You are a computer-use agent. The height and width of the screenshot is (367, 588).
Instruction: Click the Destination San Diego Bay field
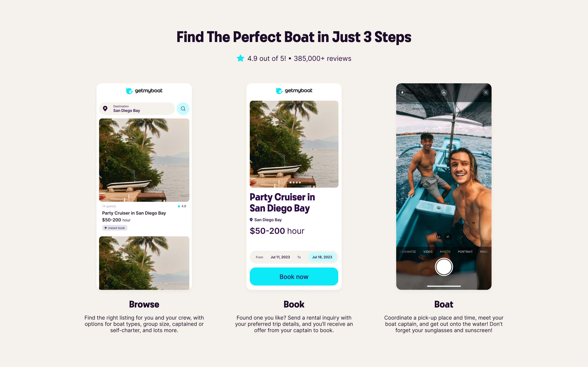[137, 108]
